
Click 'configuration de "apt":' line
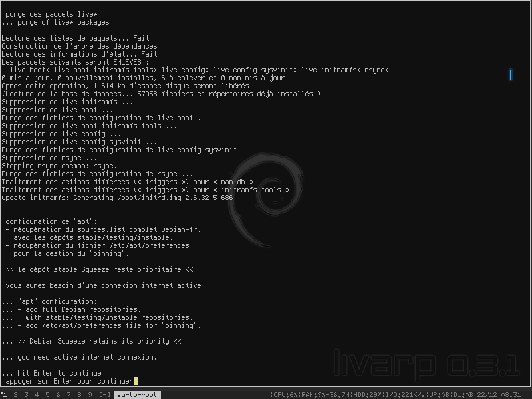coord(51,221)
